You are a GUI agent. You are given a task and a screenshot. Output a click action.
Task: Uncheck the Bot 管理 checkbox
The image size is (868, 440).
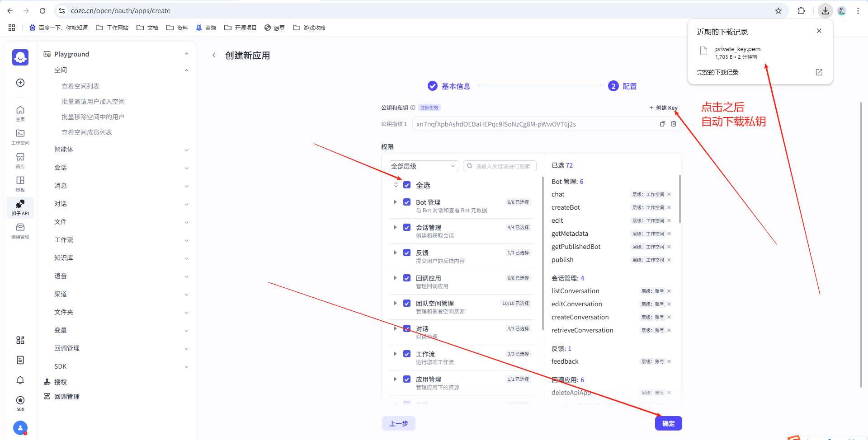[x=407, y=202]
